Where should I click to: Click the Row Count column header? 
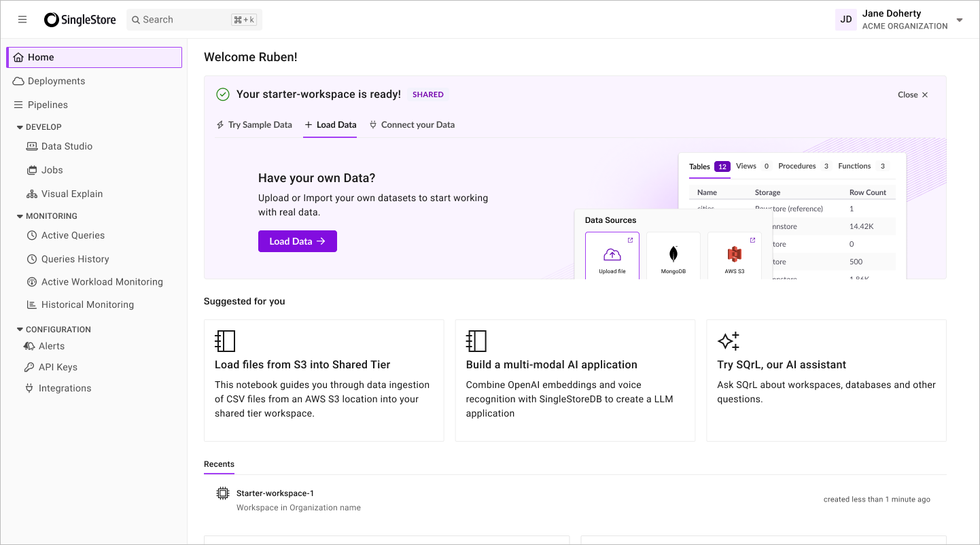pos(868,192)
